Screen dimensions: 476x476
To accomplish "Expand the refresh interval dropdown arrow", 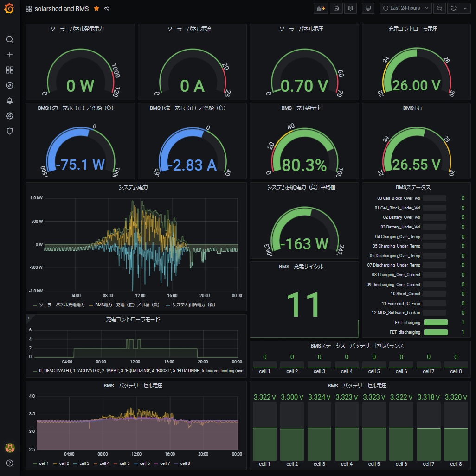I will pos(465,8).
